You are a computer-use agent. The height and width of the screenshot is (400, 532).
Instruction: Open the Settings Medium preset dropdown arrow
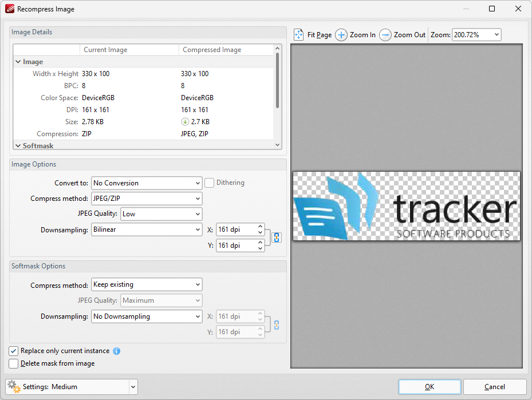133,387
